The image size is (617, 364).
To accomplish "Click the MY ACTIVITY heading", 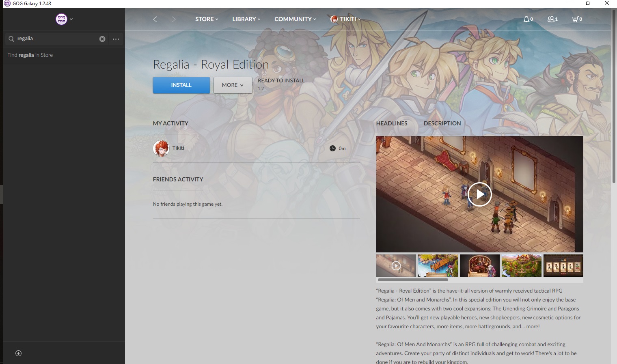I will coord(170,123).
